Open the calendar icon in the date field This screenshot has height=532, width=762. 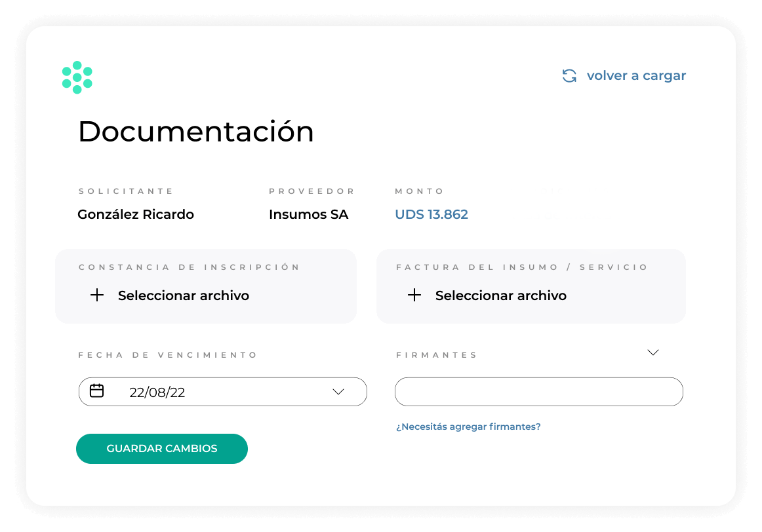[96, 391]
